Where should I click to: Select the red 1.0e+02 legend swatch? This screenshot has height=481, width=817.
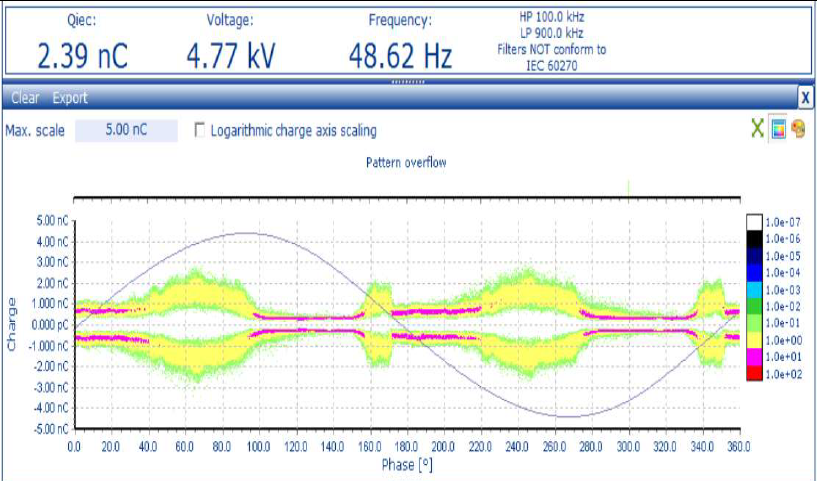[755, 374]
